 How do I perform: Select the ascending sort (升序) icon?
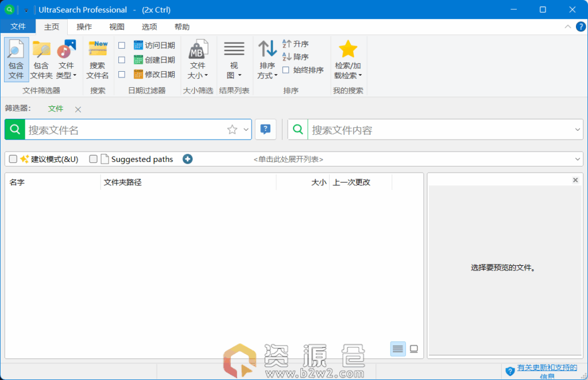[x=287, y=44]
